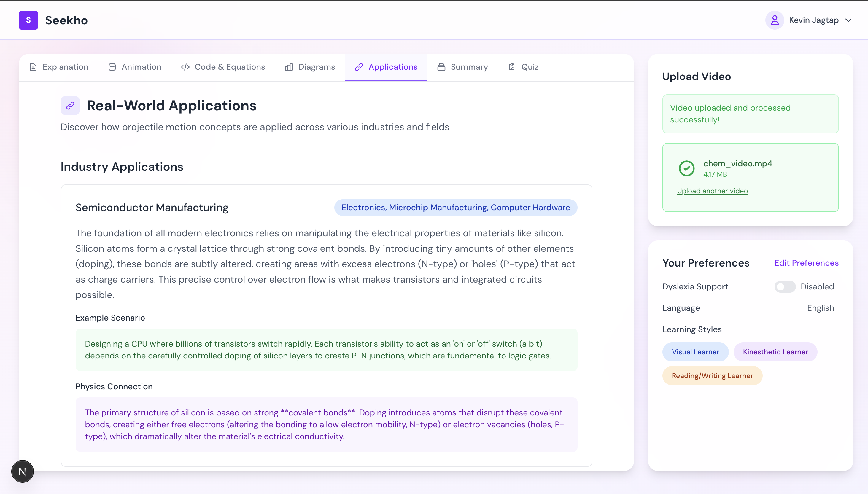Click the Next.js N badge

22,471
